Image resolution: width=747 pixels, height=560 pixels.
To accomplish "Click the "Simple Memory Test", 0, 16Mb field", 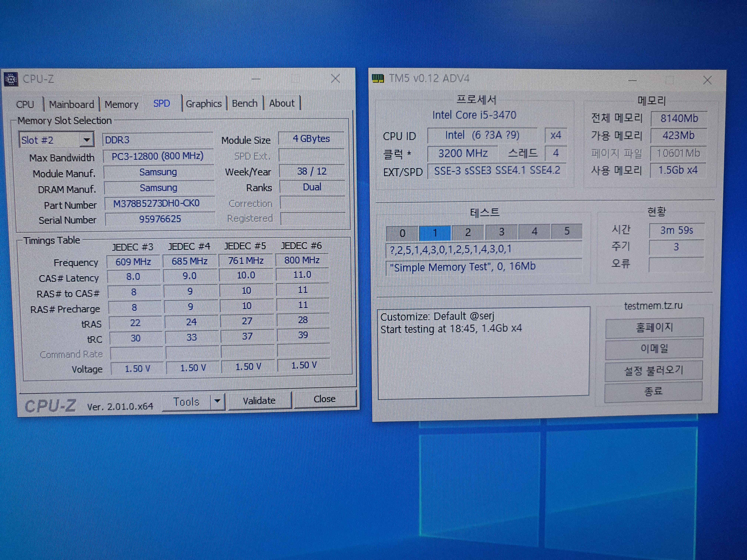I will (484, 267).
